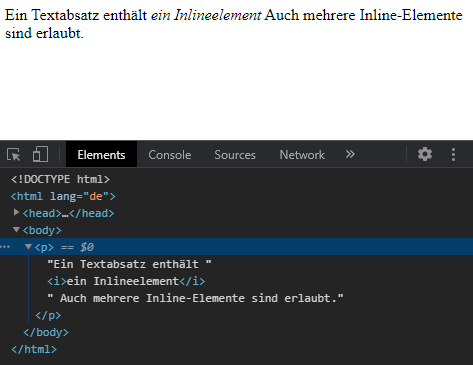473x365 pixels.
Task: Switch to the Network tab
Action: point(302,155)
